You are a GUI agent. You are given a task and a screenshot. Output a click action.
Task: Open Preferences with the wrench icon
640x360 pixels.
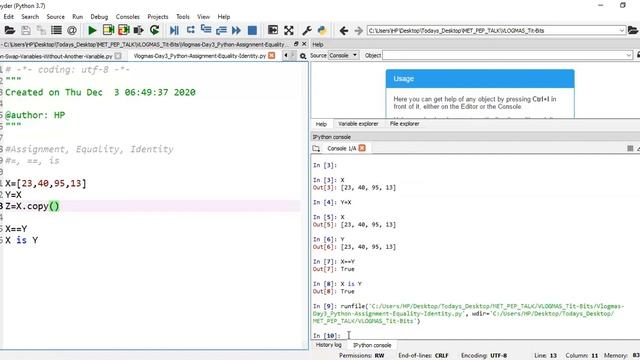pyautogui.click(x=307, y=30)
